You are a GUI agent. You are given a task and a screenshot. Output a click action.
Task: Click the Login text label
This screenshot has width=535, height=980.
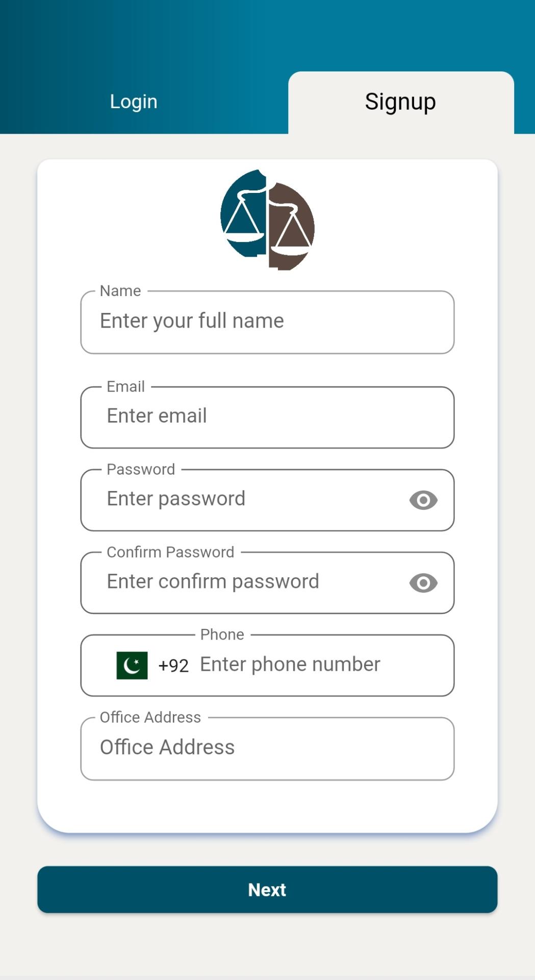click(133, 101)
